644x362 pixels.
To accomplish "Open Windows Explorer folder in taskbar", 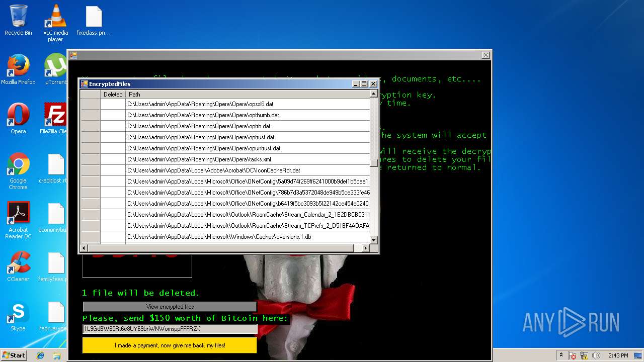I will pos(57,355).
